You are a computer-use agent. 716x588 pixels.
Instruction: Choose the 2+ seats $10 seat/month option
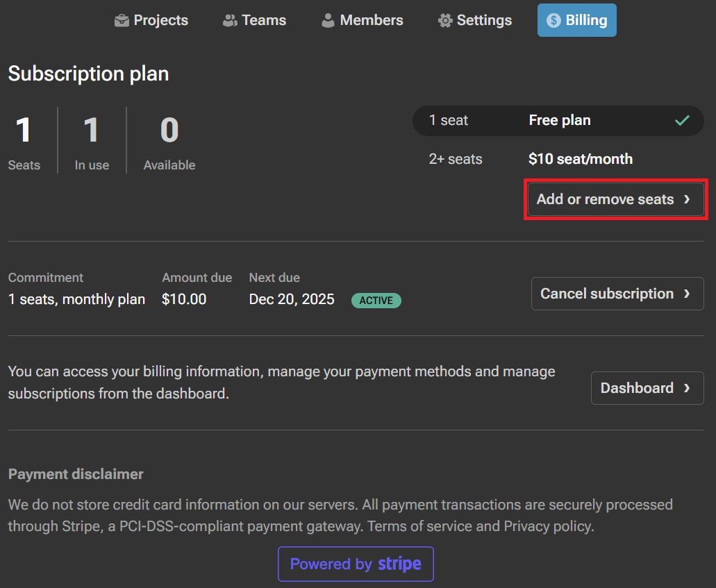coord(558,159)
